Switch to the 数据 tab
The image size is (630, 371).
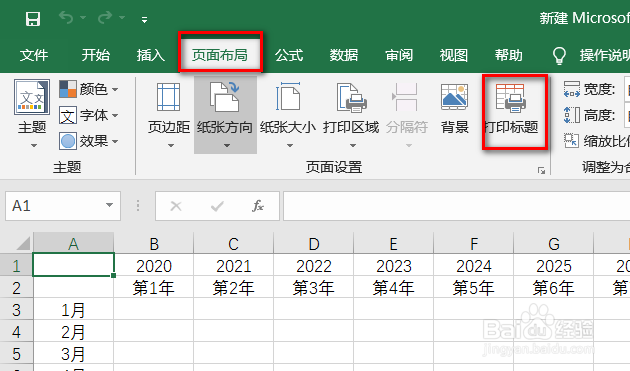(x=344, y=55)
